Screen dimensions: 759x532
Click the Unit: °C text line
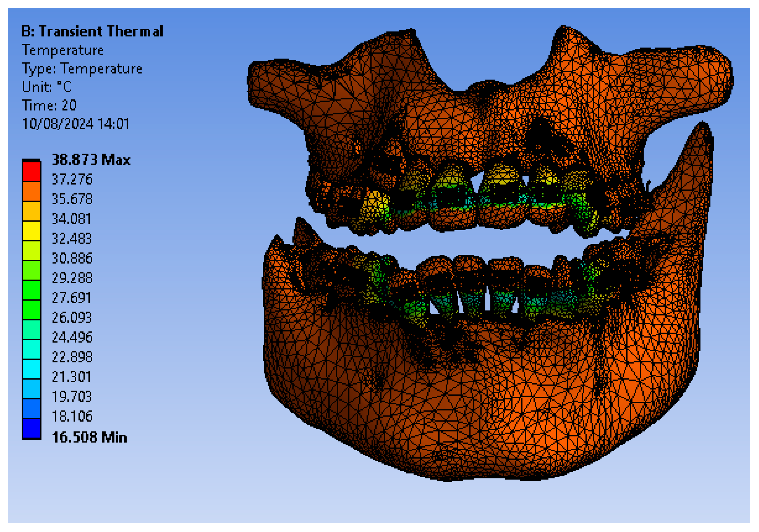tap(47, 87)
